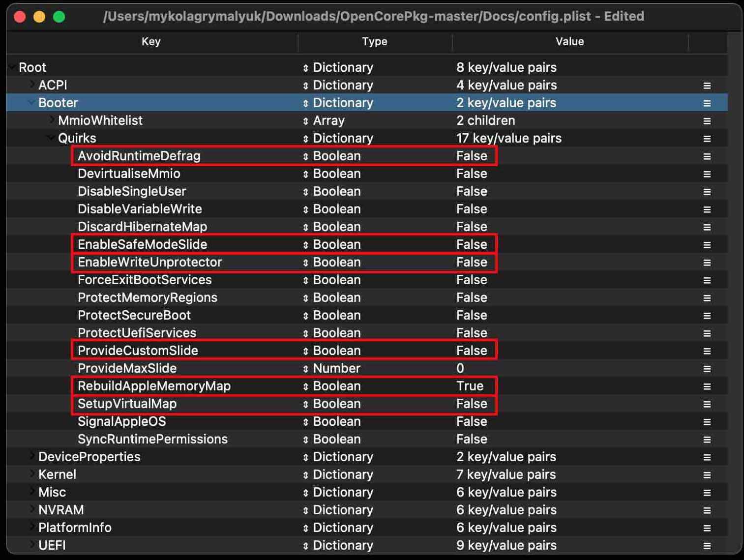Expand the ACPI dictionary

click(x=32, y=85)
